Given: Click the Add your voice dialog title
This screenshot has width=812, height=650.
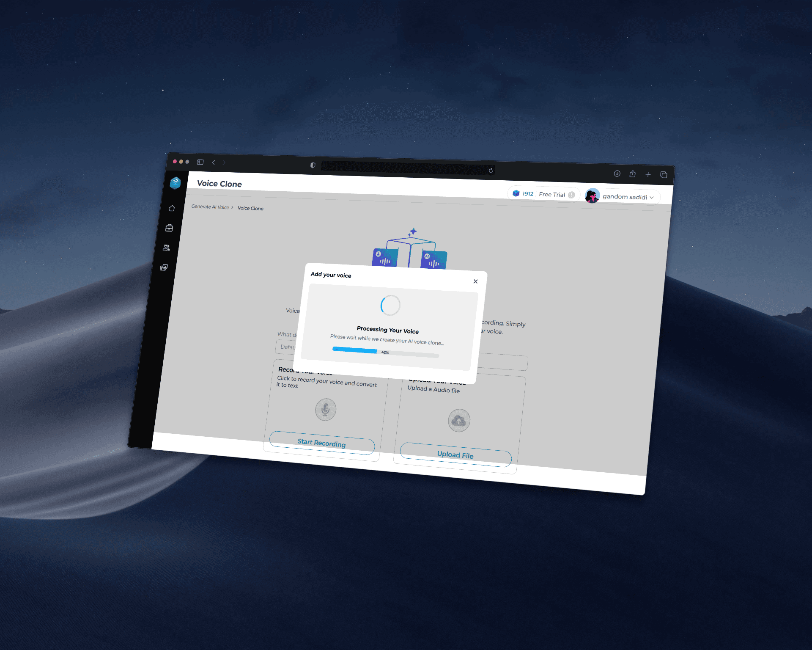Looking at the screenshot, I should click(x=331, y=275).
